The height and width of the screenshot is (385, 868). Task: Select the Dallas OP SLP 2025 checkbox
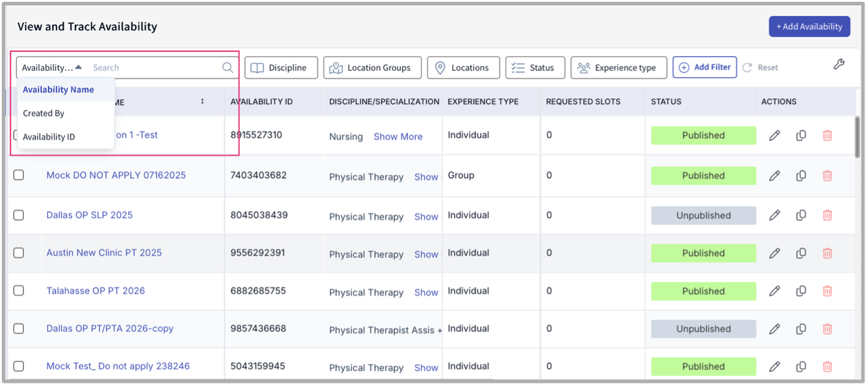coord(19,215)
